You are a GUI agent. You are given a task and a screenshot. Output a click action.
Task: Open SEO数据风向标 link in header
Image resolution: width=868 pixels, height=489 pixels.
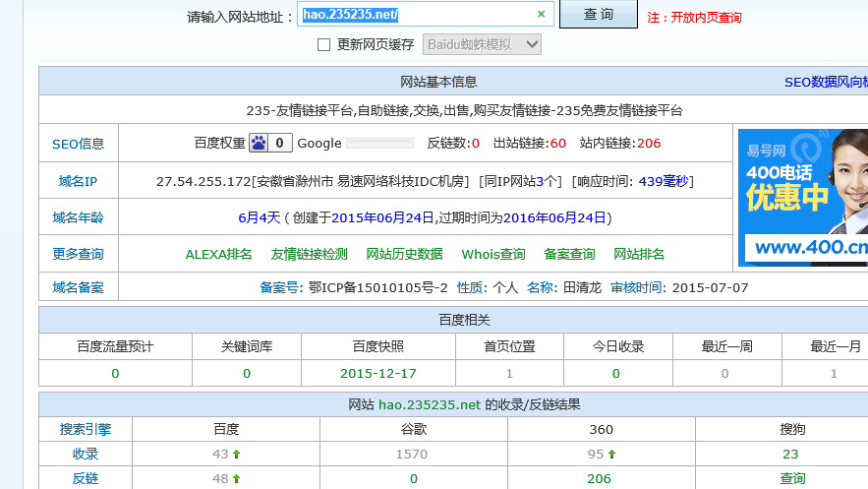click(x=825, y=83)
